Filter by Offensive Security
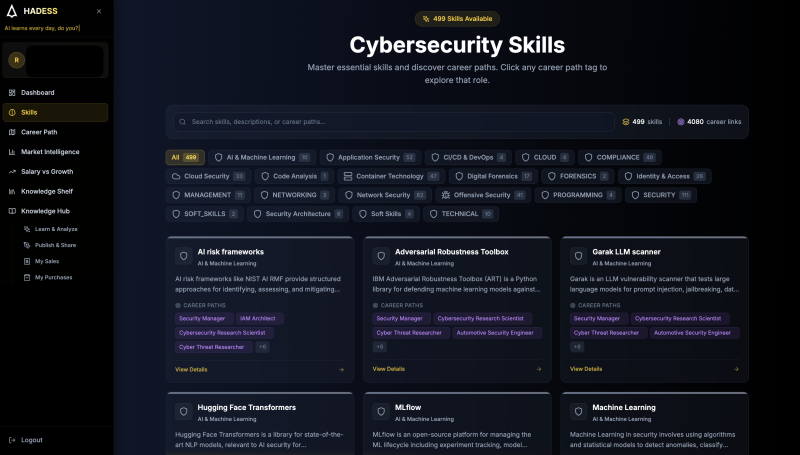The image size is (800, 455). (483, 195)
